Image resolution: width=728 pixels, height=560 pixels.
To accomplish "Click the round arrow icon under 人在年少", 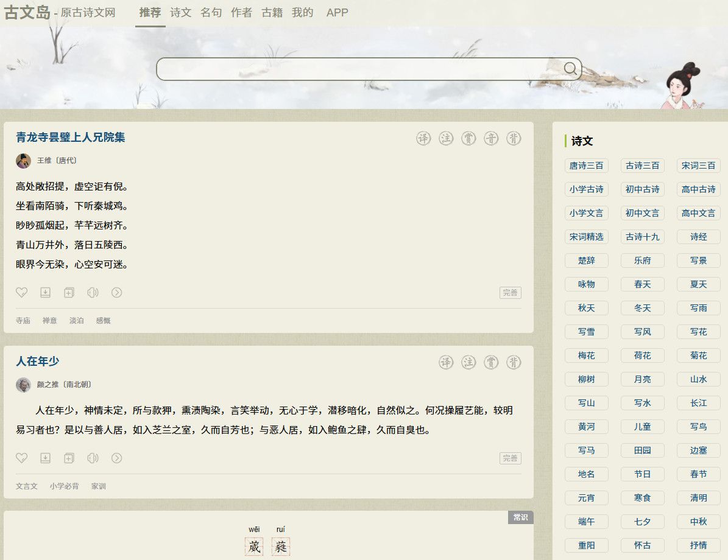I will coord(117,458).
